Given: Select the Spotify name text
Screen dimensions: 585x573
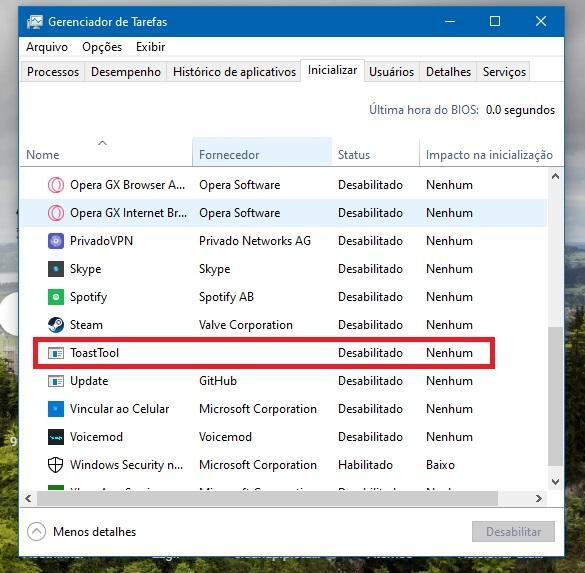Looking at the screenshot, I should (88, 297).
